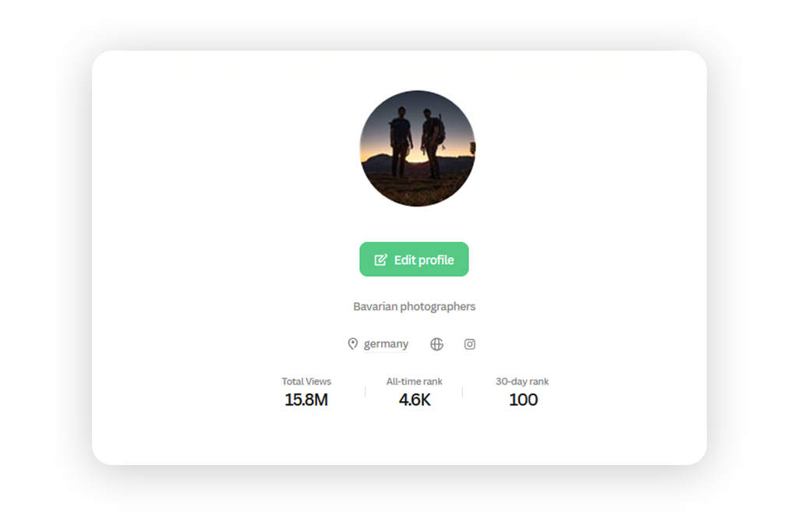This screenshot has width=798, height=532.
Task: Click the 4.6K rank value
Action: click(x=415, y=400)
